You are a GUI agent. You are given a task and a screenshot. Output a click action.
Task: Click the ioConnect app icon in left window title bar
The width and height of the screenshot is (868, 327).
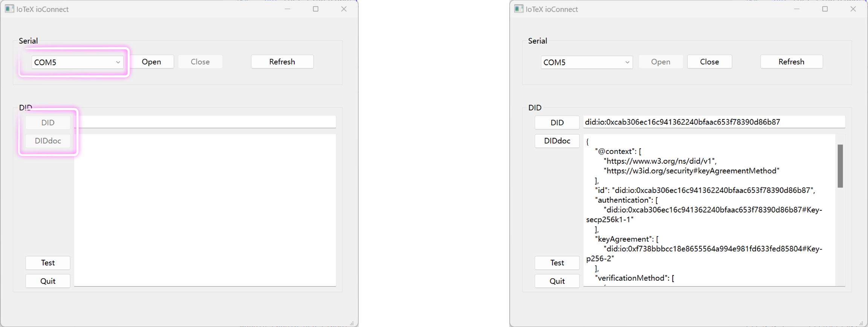[9, 9]
